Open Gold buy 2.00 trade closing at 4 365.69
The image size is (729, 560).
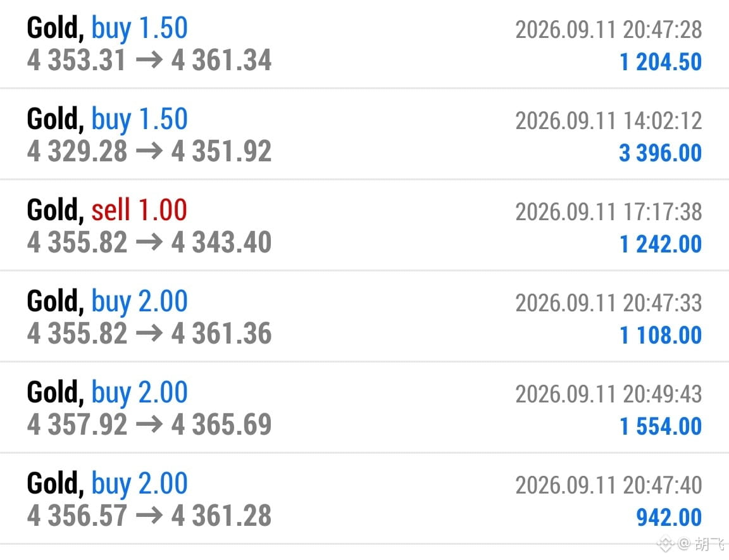(x=364, y=407)
